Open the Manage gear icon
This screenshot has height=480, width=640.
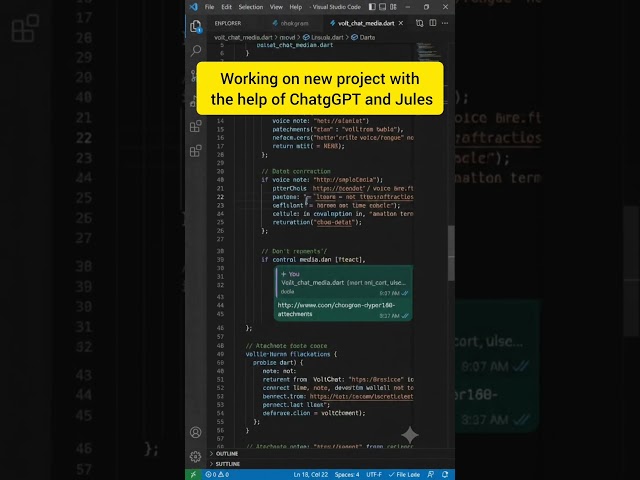[x=196, y=456]
